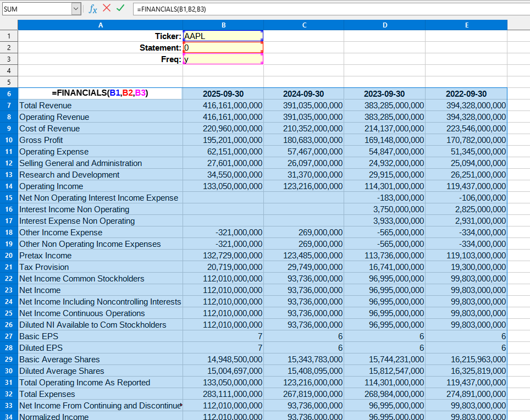Select the Basic EPS value of 7
The image size is (530, 420).
(223, 336)
